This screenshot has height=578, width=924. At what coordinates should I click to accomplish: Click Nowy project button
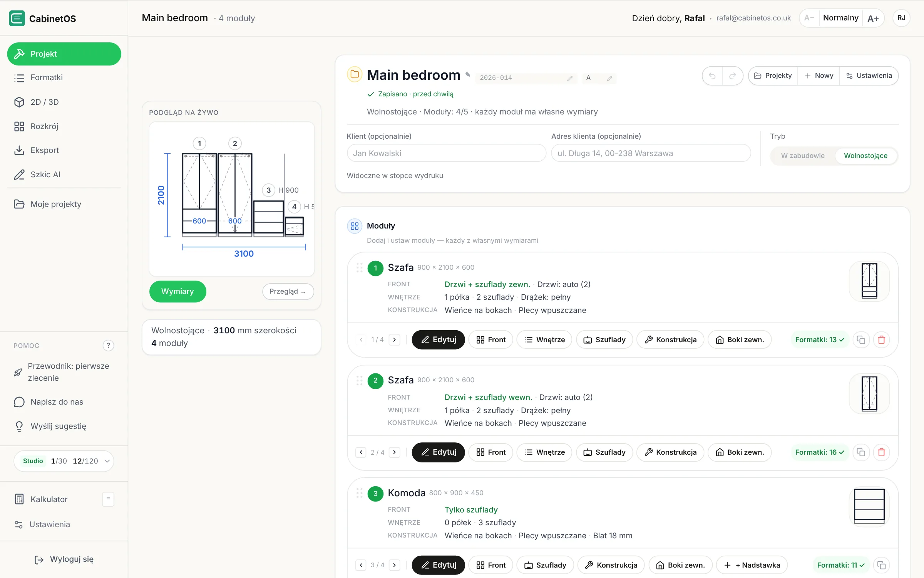819,76
